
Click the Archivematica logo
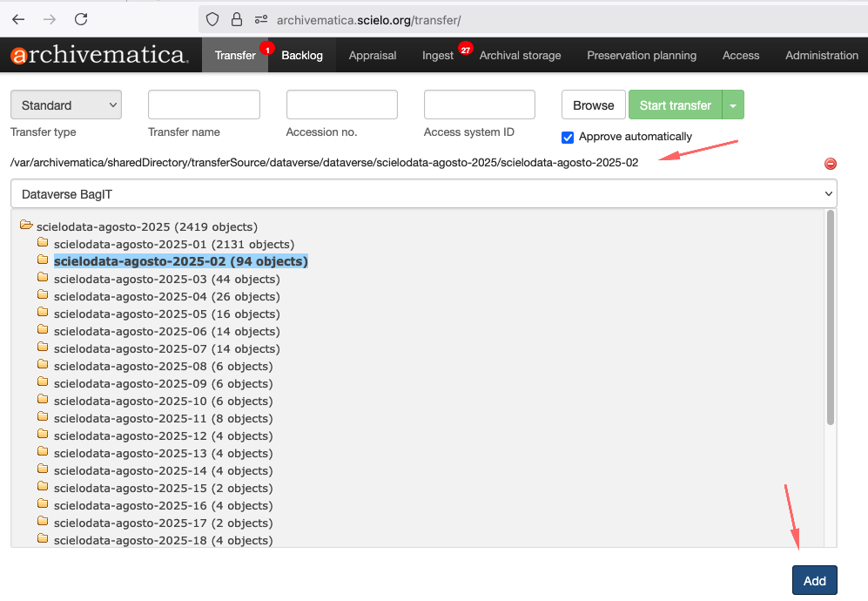click(99, 56)
